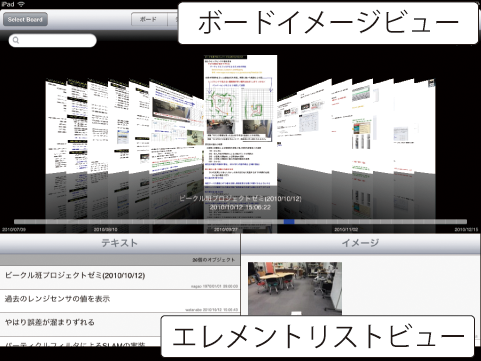Tap the Select Board button
The width and height of the screenshot is (481, 361).
point(25,19)
